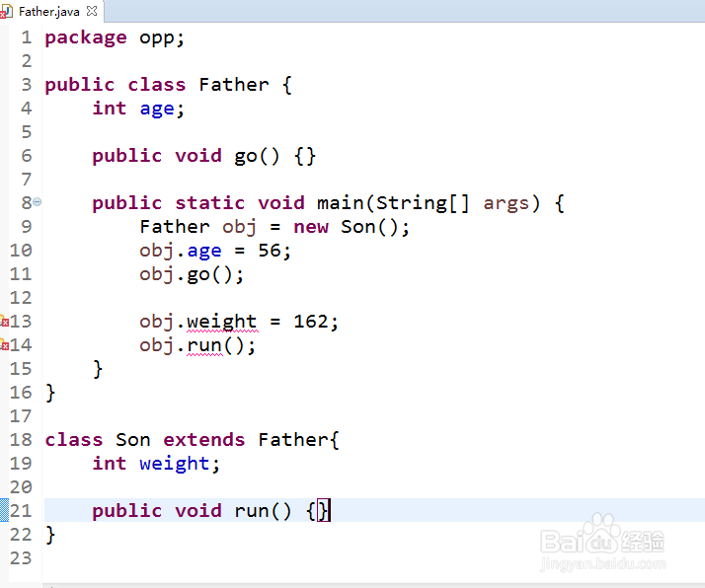Click 'obj' variable declaration on line 9

[x=239, y=227]
